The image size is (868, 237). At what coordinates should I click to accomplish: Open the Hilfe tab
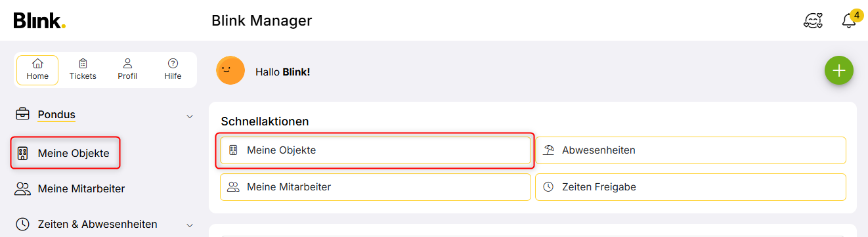pyautogui.click(x=173, y=70)
